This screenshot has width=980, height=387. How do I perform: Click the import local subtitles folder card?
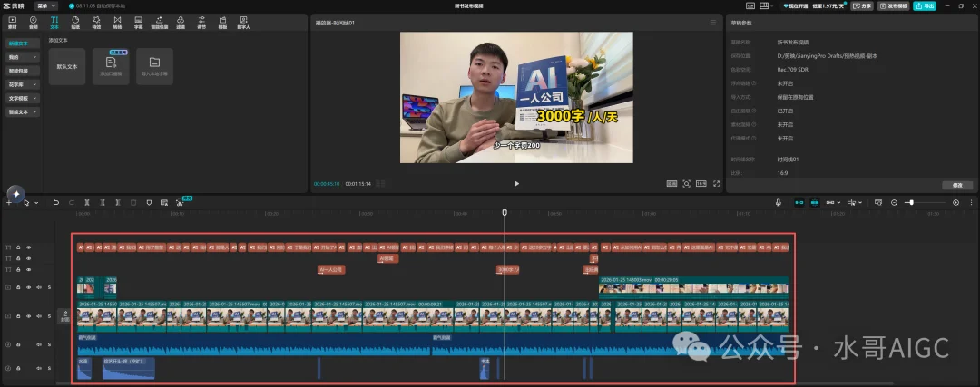[x=154, y=66]
